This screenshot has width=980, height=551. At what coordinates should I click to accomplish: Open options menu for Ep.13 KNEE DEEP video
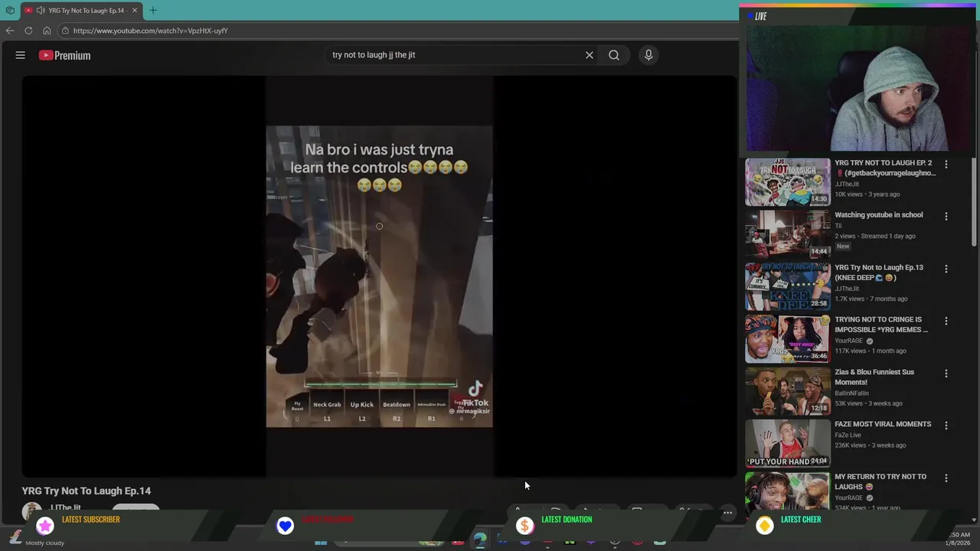tap(946, 269)
